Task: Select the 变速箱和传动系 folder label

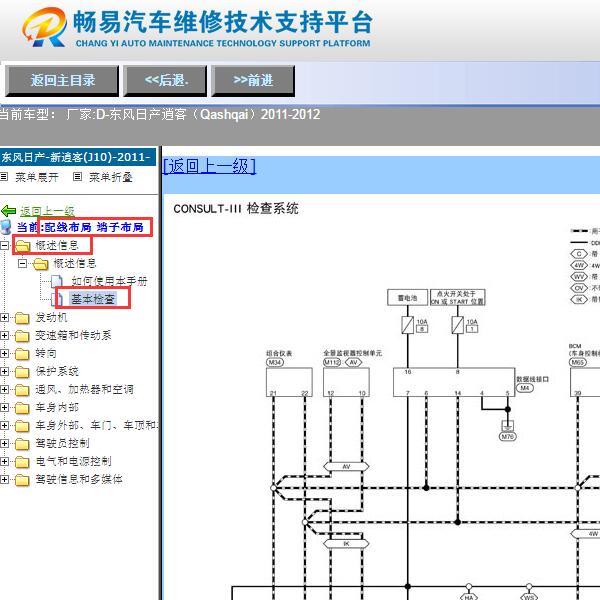Action: pyautogui.click(x=73, y=336)
